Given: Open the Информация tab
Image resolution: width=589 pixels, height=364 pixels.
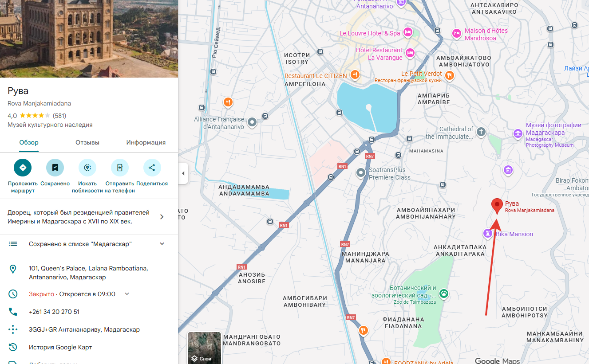Looking at the screenshot, I should [146, 143].
